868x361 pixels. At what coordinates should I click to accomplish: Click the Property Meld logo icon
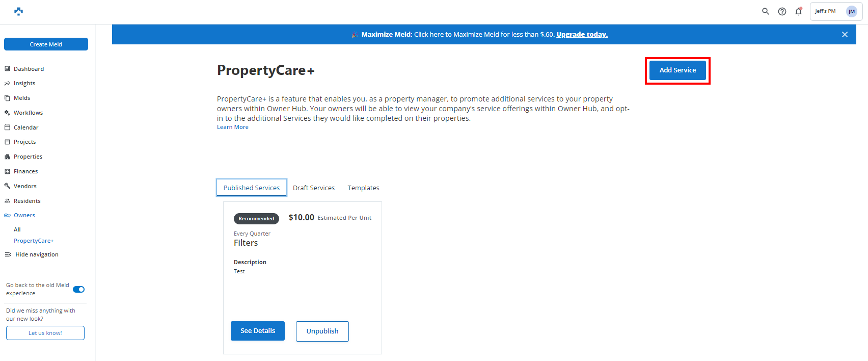point(18,11)
